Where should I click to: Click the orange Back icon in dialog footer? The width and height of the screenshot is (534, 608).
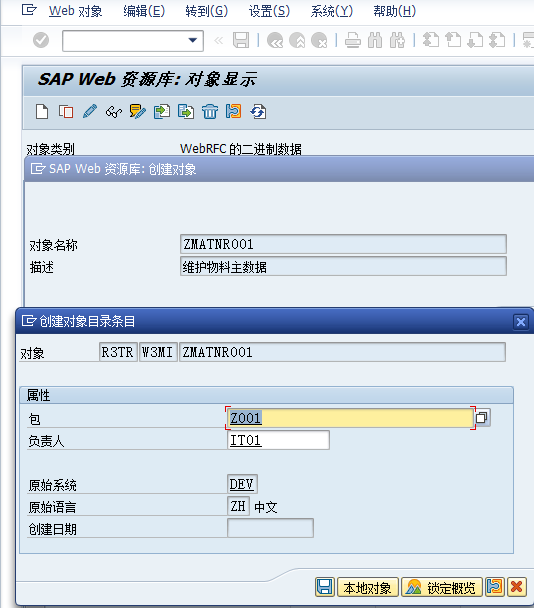[x=495, y=587]
